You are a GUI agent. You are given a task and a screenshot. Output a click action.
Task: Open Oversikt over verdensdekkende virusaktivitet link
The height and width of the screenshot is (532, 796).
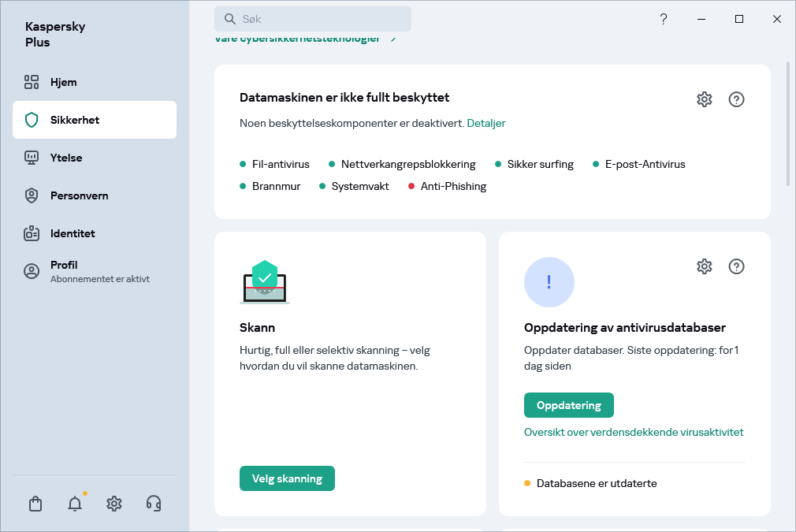(x=634, y=432)
